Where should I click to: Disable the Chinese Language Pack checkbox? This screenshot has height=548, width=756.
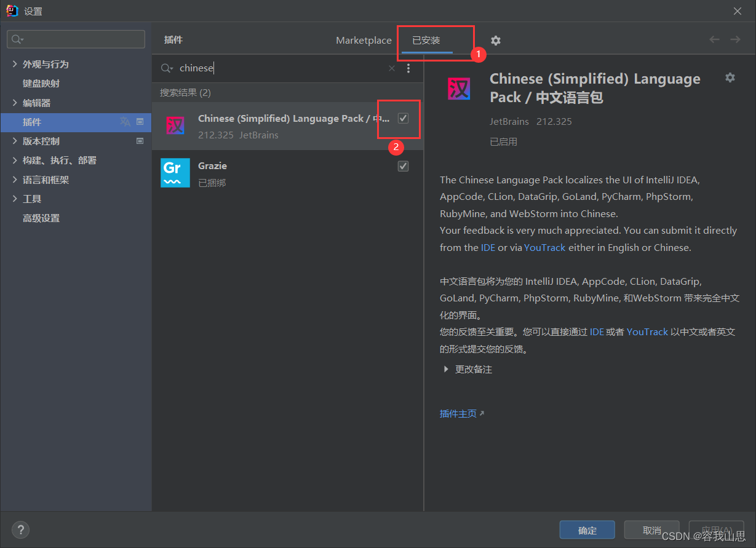tap(404, 118)
